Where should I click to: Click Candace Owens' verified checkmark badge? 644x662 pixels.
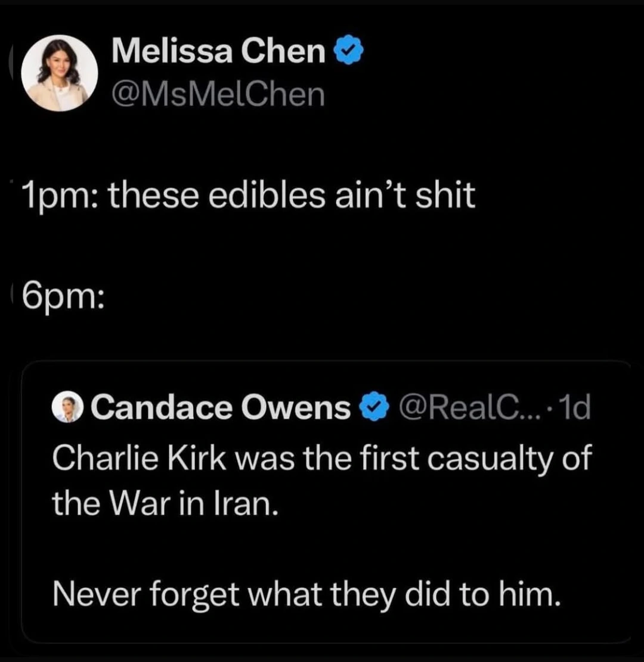[373, 409]
